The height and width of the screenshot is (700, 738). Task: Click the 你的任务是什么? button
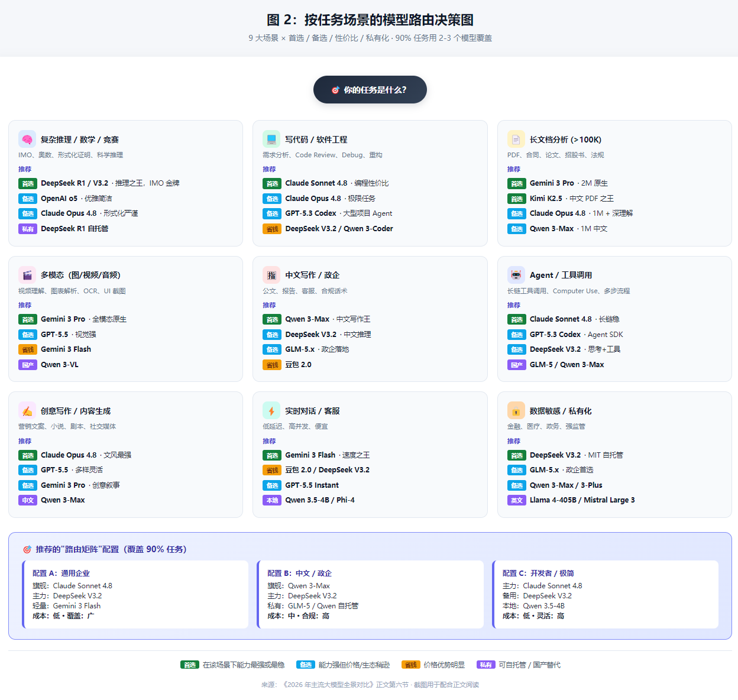(370, 90)
